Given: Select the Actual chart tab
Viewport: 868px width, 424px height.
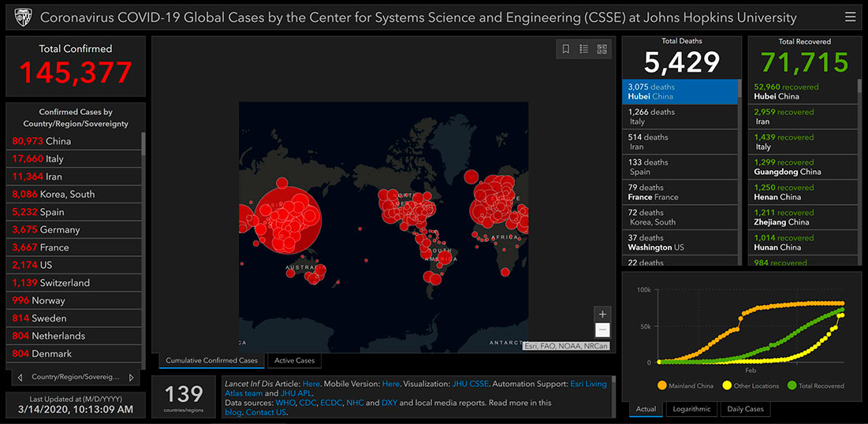Looking at the screenshot, I should (646, 409).
